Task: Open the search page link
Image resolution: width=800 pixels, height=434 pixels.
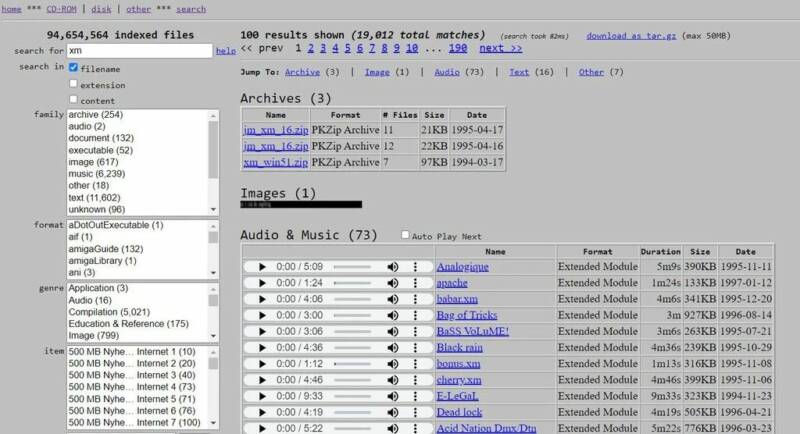Action: point(191,9)
